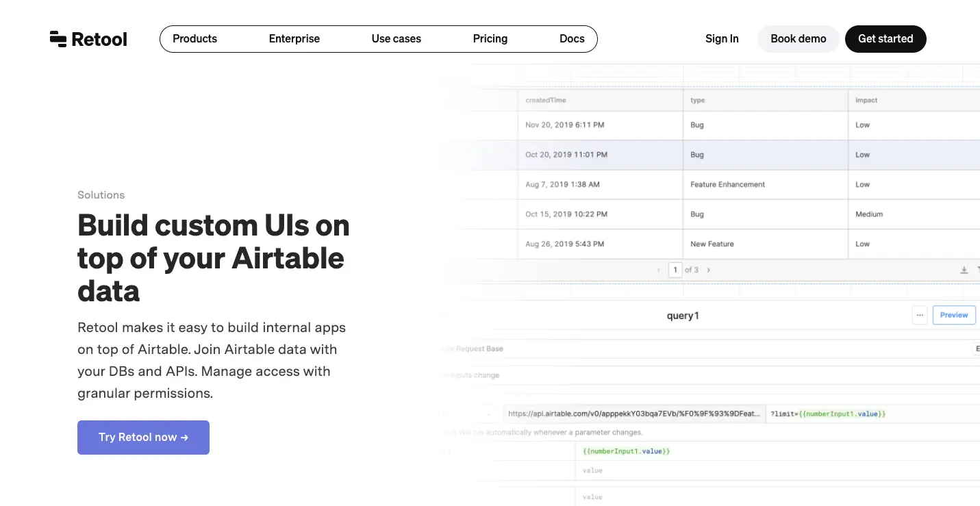Image resolution: width=980 pixels, height=506 pixels.
Task: Open the Use cases menu
Action: click(x=397, y=39)
